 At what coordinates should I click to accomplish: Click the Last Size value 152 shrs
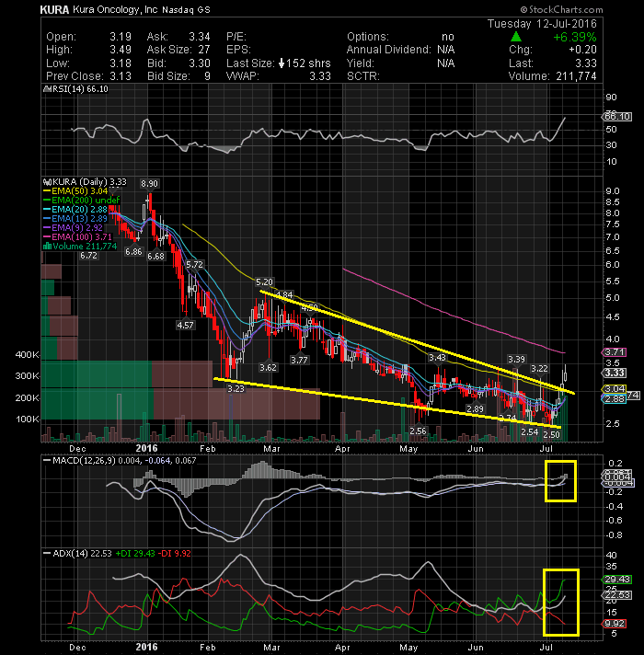(x=308, y=63)
